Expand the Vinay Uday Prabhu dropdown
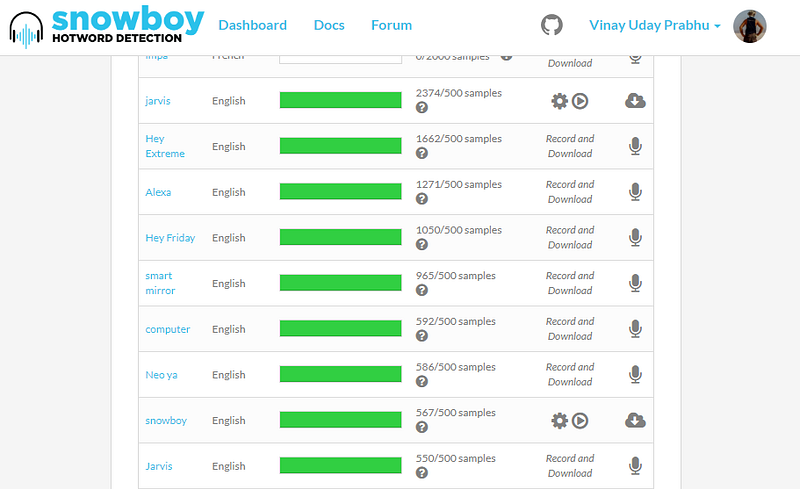 [655, 25]
